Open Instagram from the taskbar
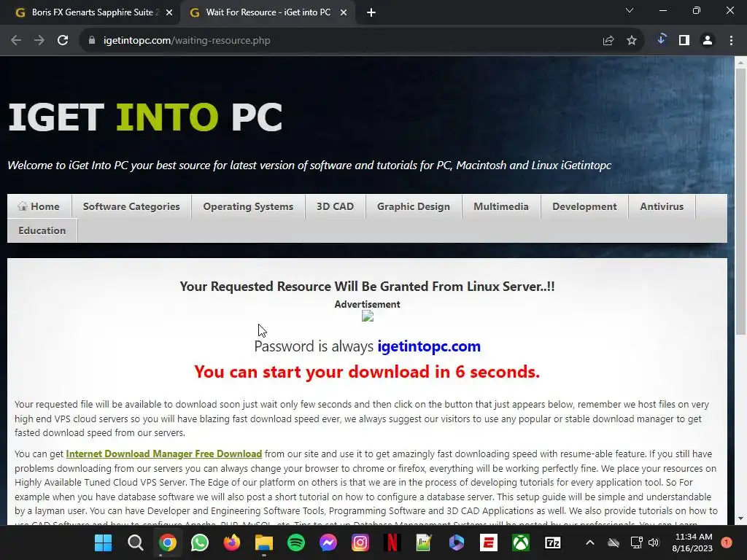Screen dimensions: 747x560 (x=360, y=542)
